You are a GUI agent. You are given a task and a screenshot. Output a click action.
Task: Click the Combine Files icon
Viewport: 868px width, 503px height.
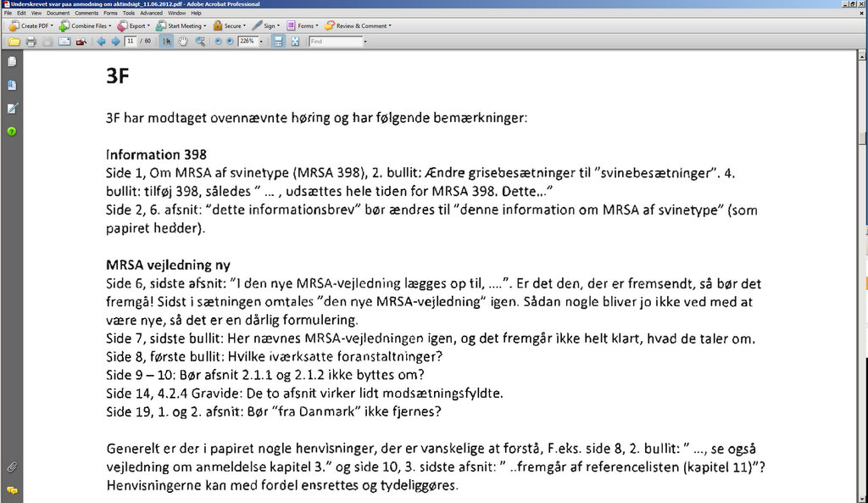tap(64, 25)
